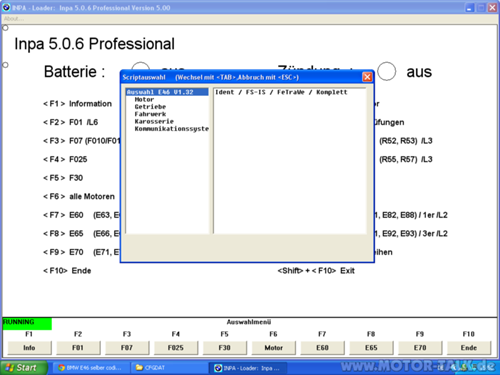Click the F01 function button
The width and height of the screenshot is (500, 375).
point(78,348)
